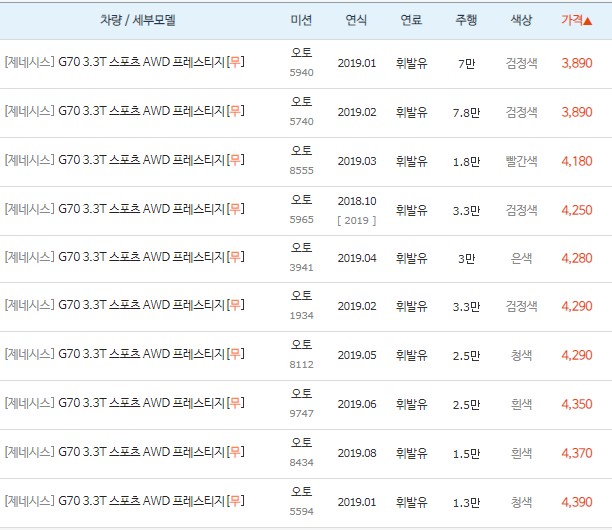Click the mileage 1.5만
This screenshot has height=530, width=612.
click(x=466, y=454)
